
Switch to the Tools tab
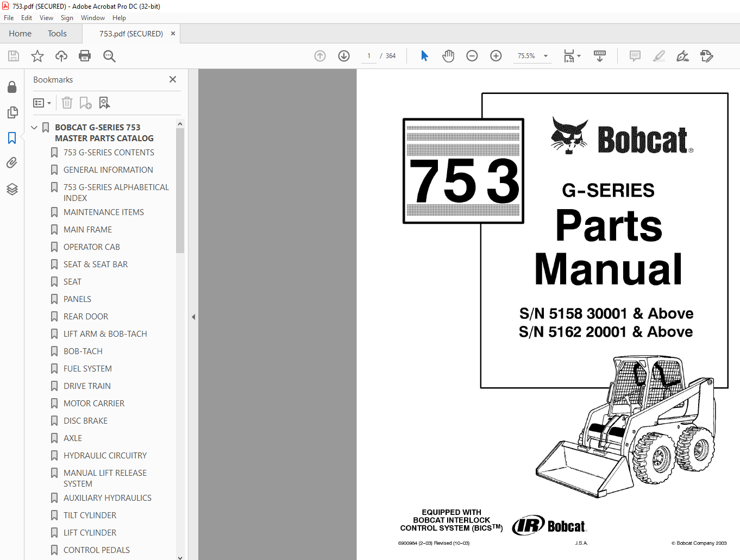point(57,34)
